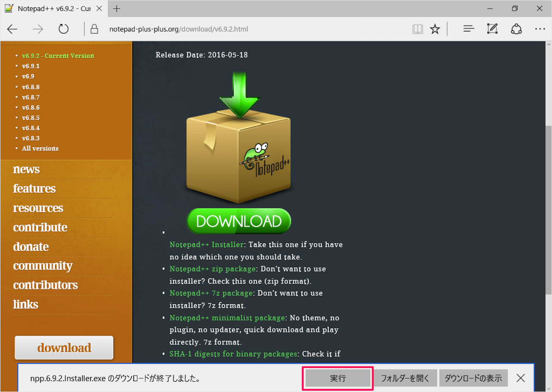Open the All versions link
552x392 pixels.
(40, 148)
